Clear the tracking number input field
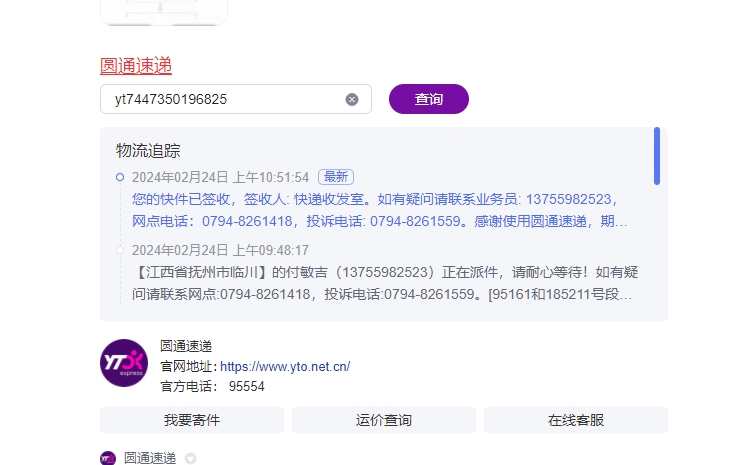The width and height of the screenshot is (729, 465). (x=352, y=100)
